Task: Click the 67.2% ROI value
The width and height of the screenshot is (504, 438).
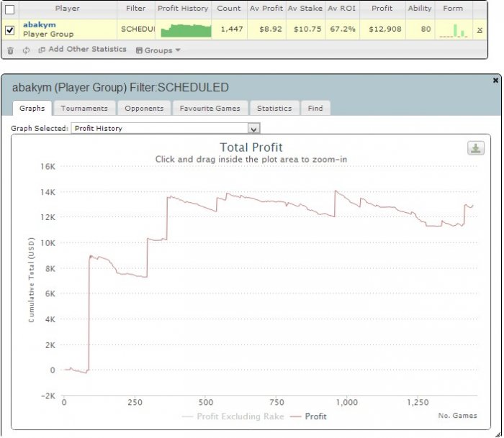Action: 343,29
